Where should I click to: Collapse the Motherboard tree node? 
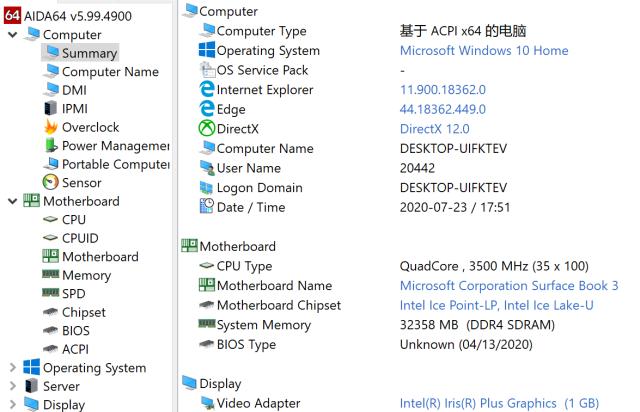[x=13, y=201]
